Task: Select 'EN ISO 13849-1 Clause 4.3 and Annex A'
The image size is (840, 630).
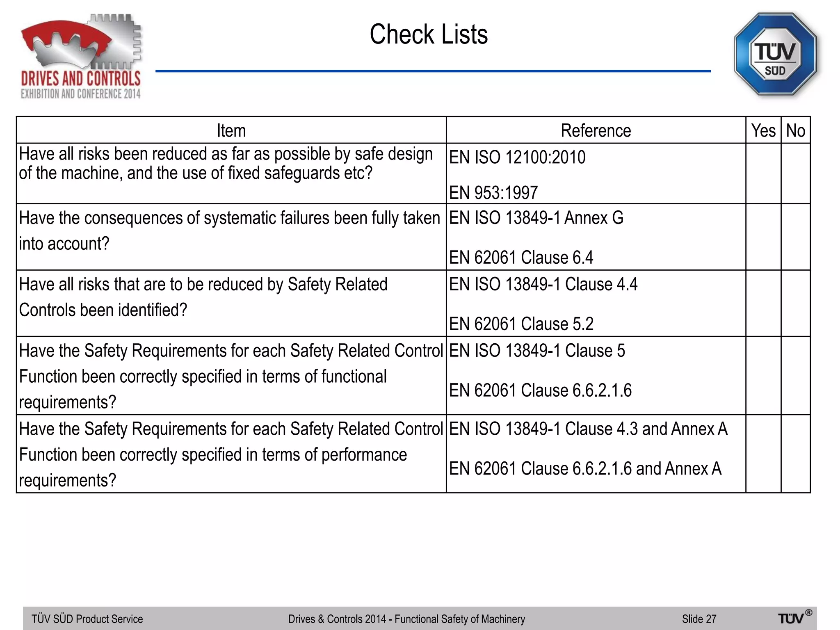Action: 588,429
